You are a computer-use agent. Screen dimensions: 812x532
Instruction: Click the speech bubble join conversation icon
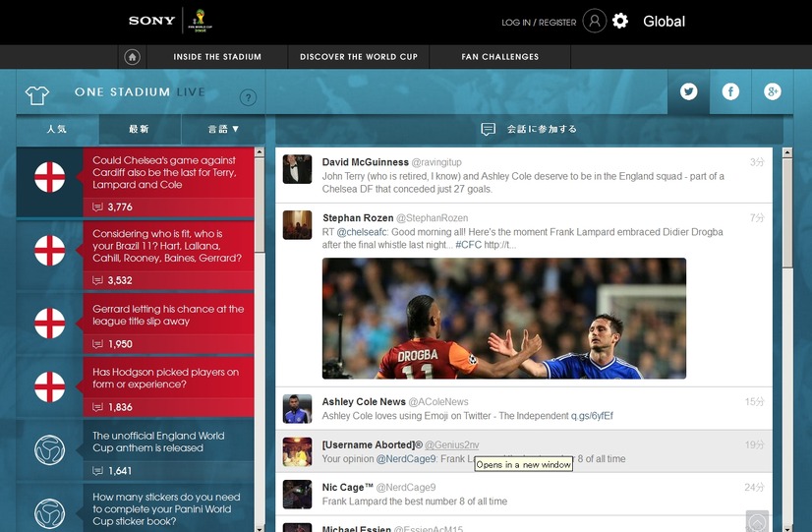click(488, 129)
